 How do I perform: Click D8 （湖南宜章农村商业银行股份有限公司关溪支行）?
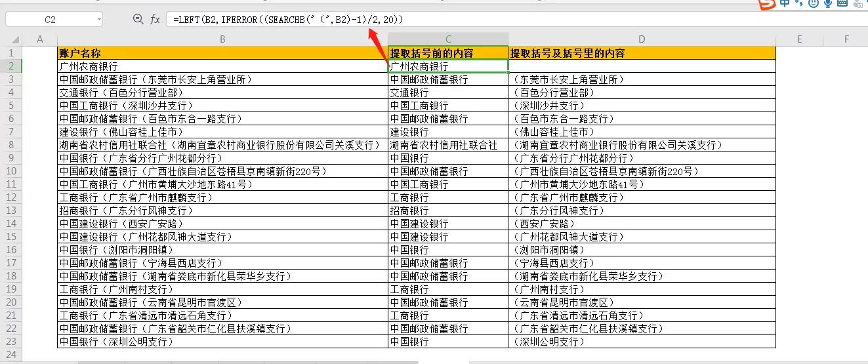[x=642, y=145]
